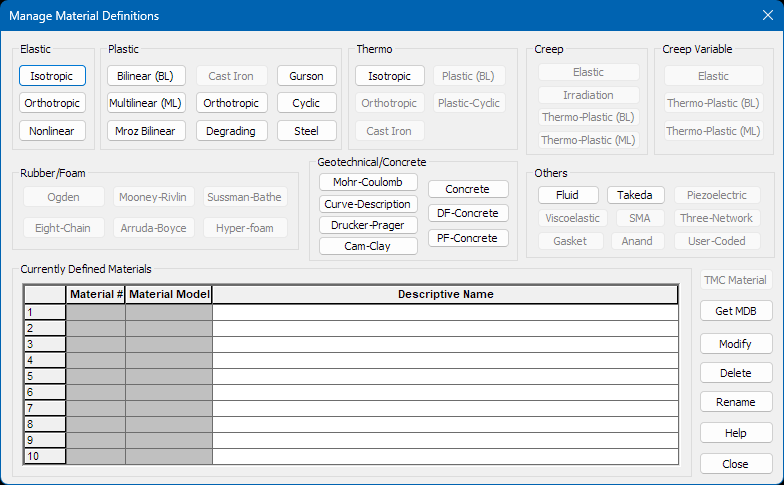784x485 pixels.
Task: Open the Steel plastic material definition
Action: (306, 131)
